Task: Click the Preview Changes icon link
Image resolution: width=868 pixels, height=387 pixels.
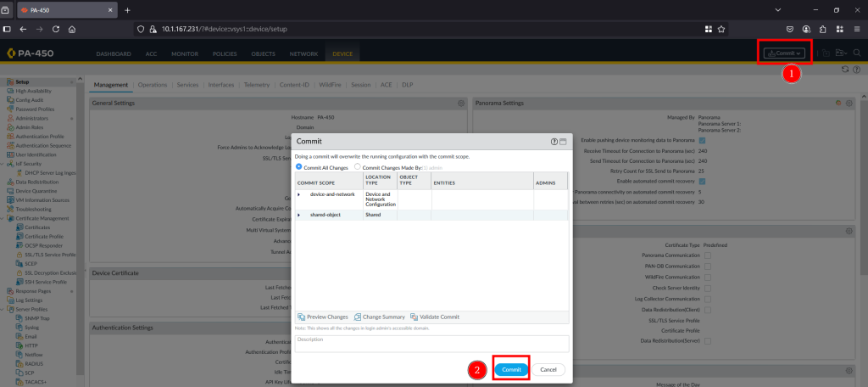Action: coord(323,317)
